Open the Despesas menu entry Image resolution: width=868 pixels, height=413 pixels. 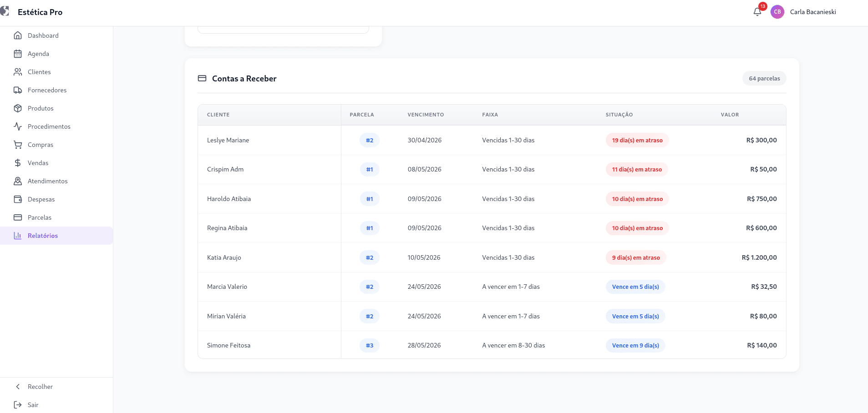click(56, 199)
